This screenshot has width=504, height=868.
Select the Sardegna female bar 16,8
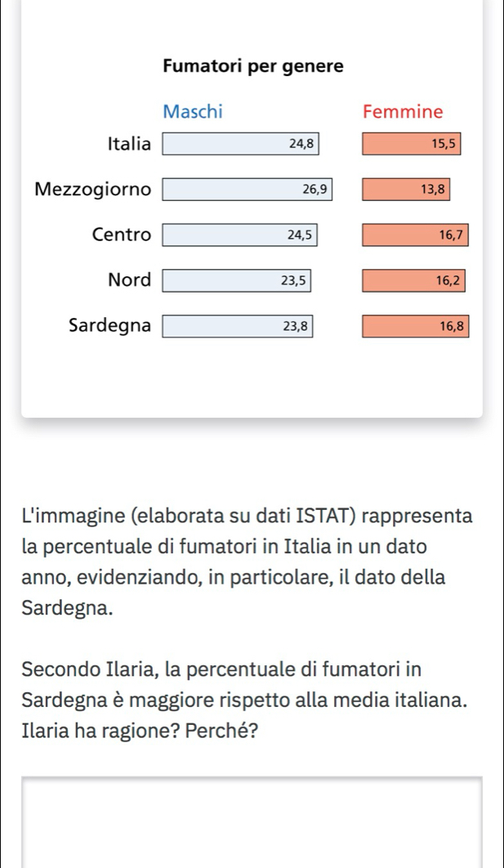point(415,326)
